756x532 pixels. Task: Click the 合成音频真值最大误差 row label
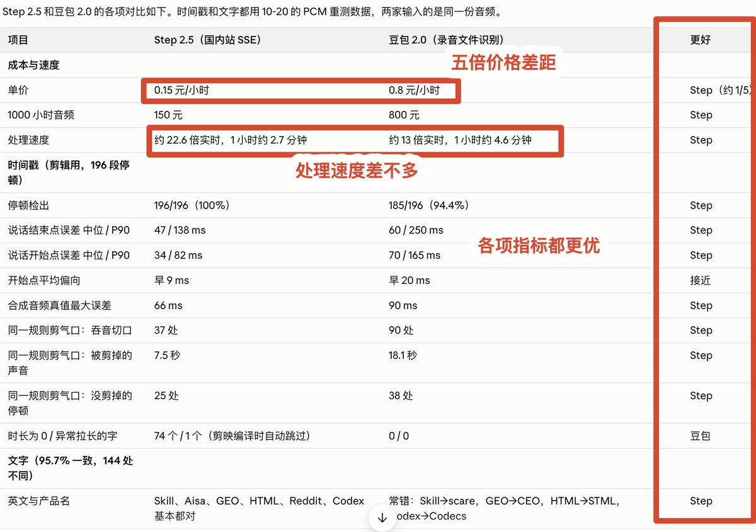click(x=59, y=305)
